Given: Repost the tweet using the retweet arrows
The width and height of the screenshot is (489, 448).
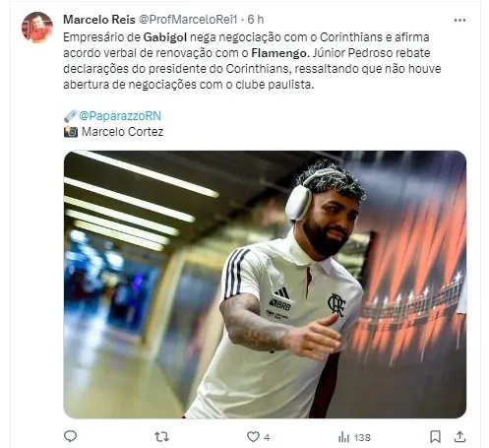Looking at the screenshot, I should click(x=161, y=437).
